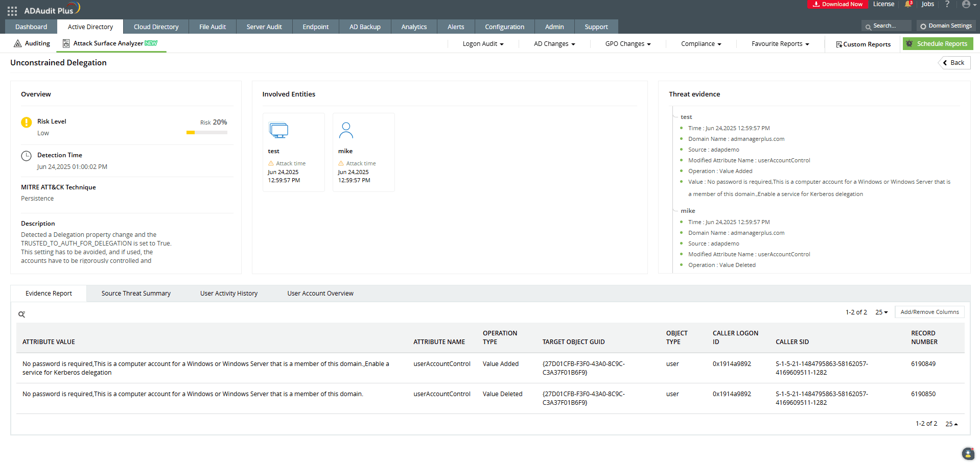
Task: Expand Favourite Reports menu
Action: [x=780, y=44]
